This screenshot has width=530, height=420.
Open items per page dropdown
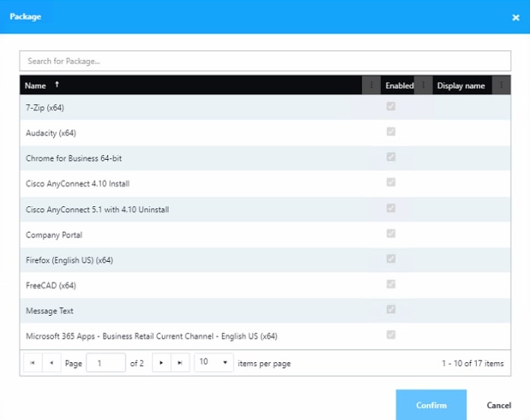click(x=214, y=363)
